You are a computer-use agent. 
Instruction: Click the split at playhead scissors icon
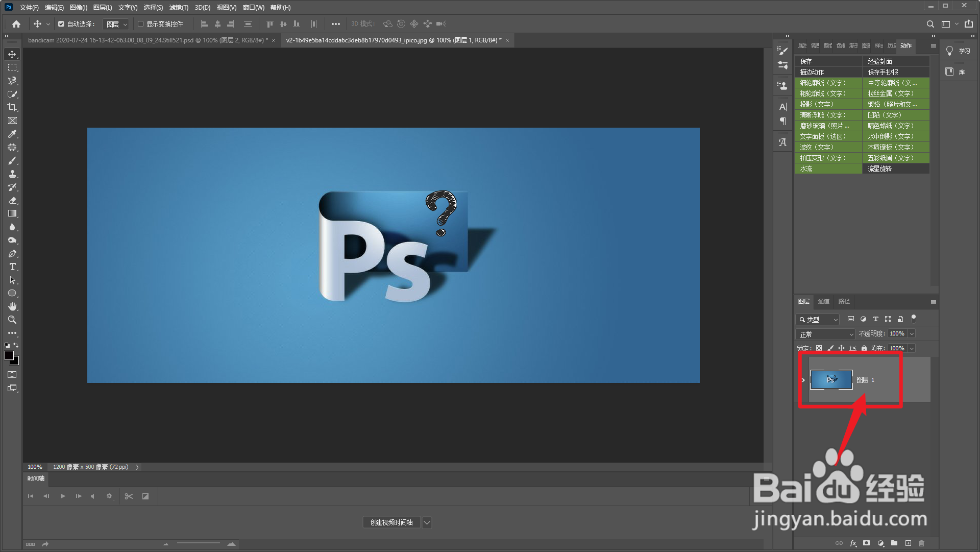click(x=129, y=496)
